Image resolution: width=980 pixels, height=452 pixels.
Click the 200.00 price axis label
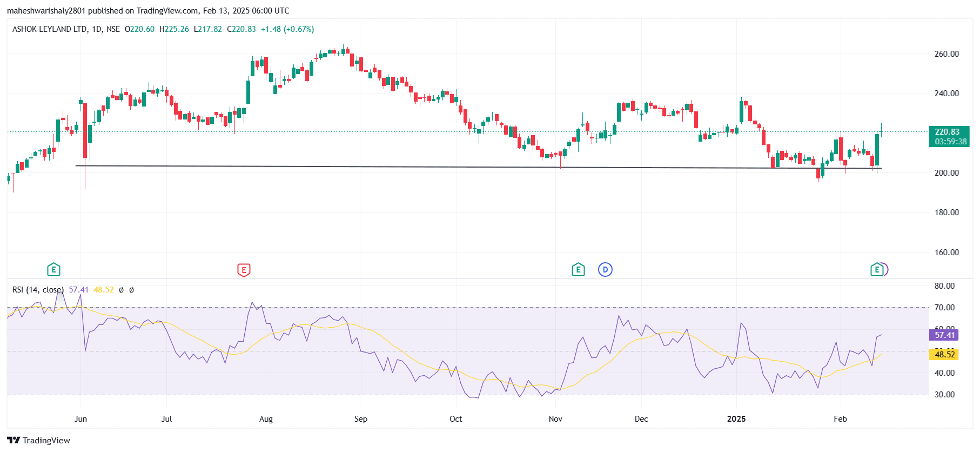point(947,173)
